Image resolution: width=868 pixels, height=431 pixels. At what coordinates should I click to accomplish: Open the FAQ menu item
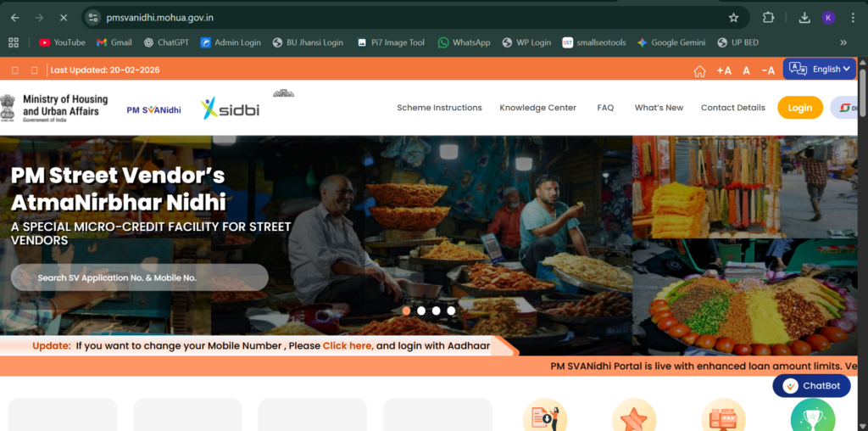(x=605, y=108)
